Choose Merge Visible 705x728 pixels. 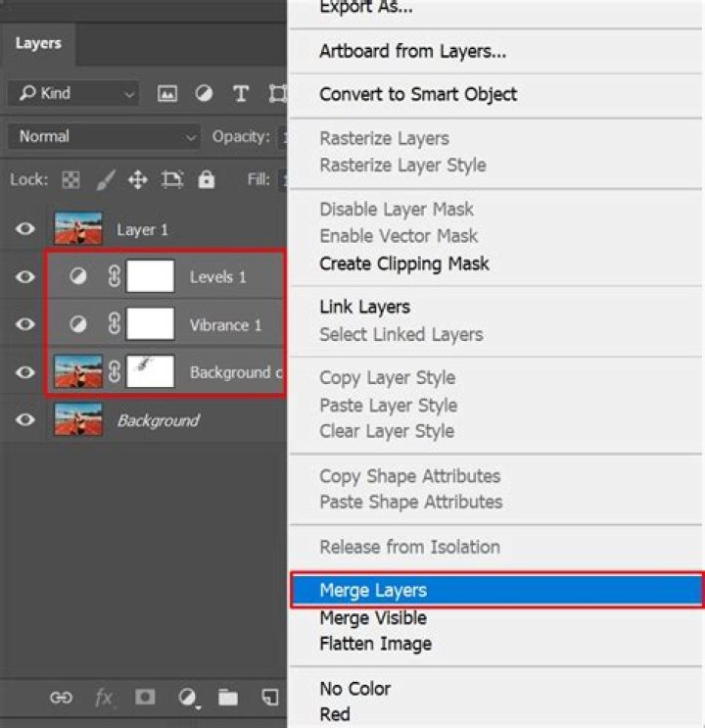[x=373, y=618]
